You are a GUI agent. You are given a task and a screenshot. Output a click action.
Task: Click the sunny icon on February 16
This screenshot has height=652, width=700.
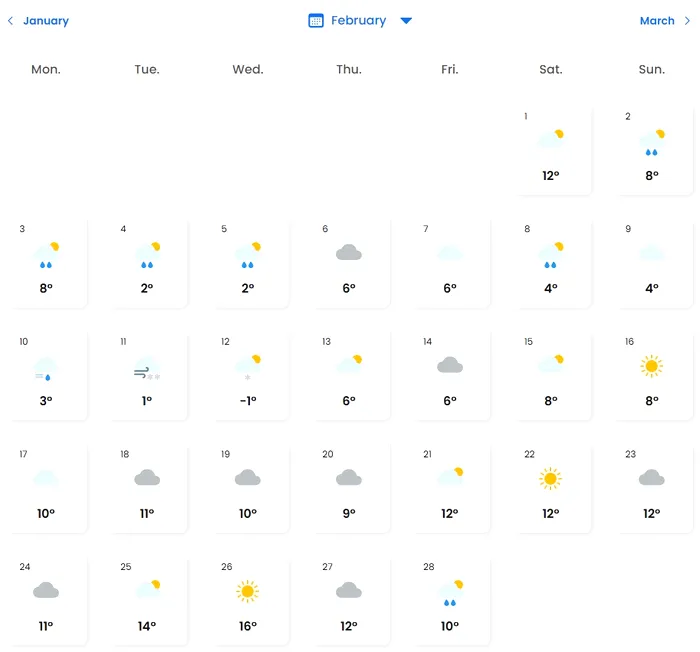point(652,366)
